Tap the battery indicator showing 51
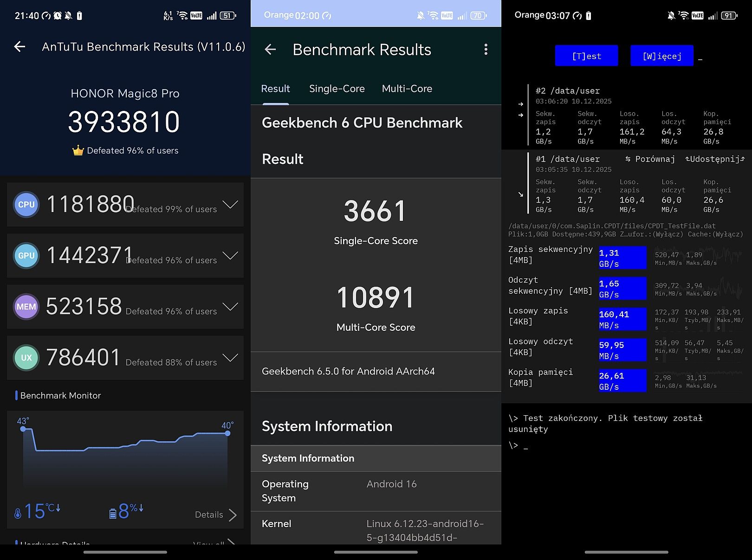 click(x=228, y=16)
